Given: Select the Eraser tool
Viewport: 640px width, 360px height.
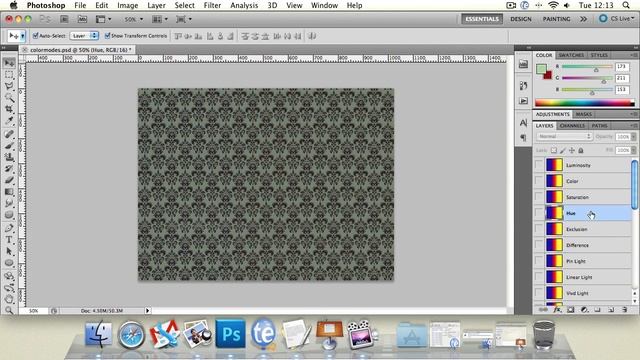Looking at the screenshot, I should pos(9,180).
